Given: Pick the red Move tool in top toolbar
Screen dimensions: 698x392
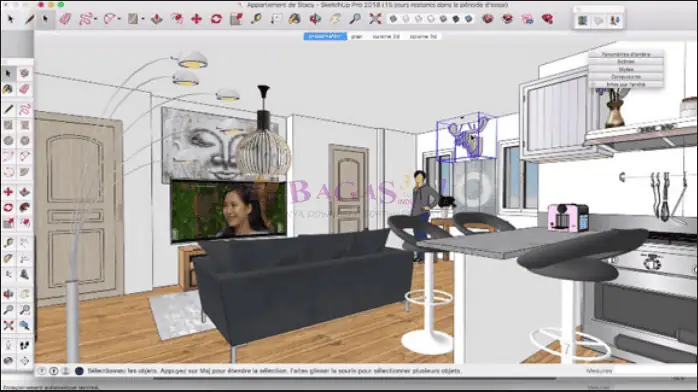Looking at the screenshot, I should click(196, 19).
